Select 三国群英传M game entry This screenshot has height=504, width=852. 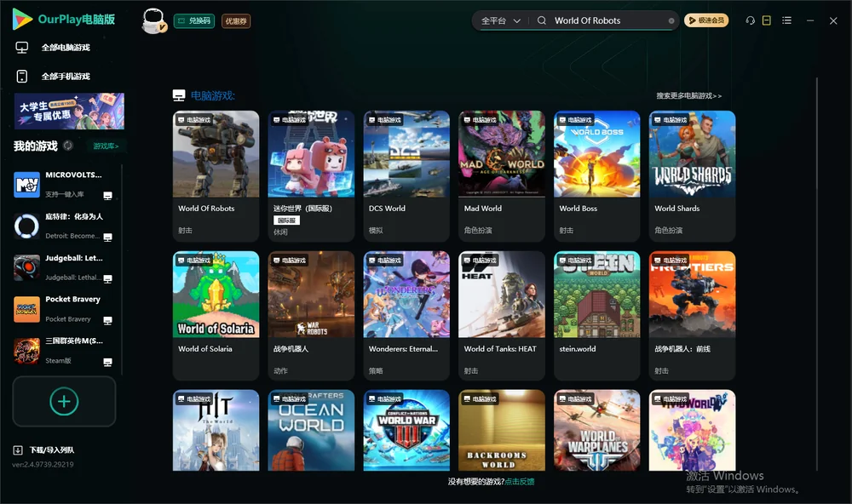[66, 351]
